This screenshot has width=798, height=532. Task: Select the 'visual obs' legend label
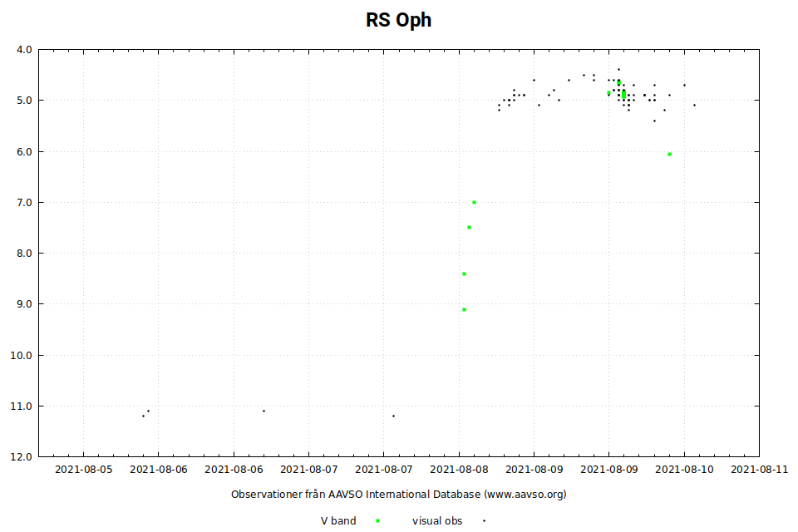tap(437, 521)
